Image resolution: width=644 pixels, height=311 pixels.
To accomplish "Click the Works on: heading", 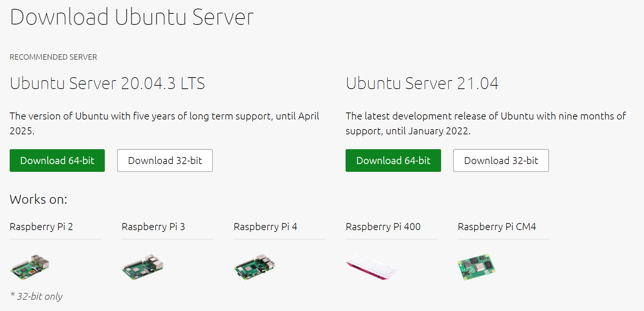I will [38, 200].
